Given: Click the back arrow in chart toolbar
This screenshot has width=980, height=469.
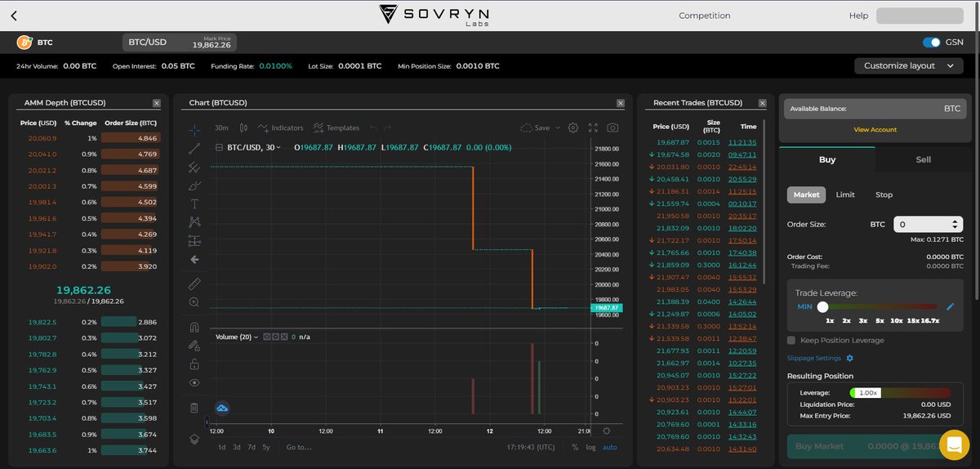Looking at the screenshot, I should [x=194, y=260].
